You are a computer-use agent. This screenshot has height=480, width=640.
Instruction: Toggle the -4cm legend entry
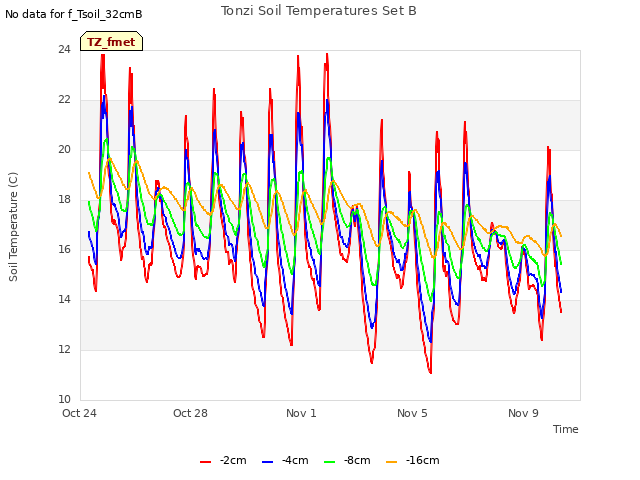[x=285, y=460]
